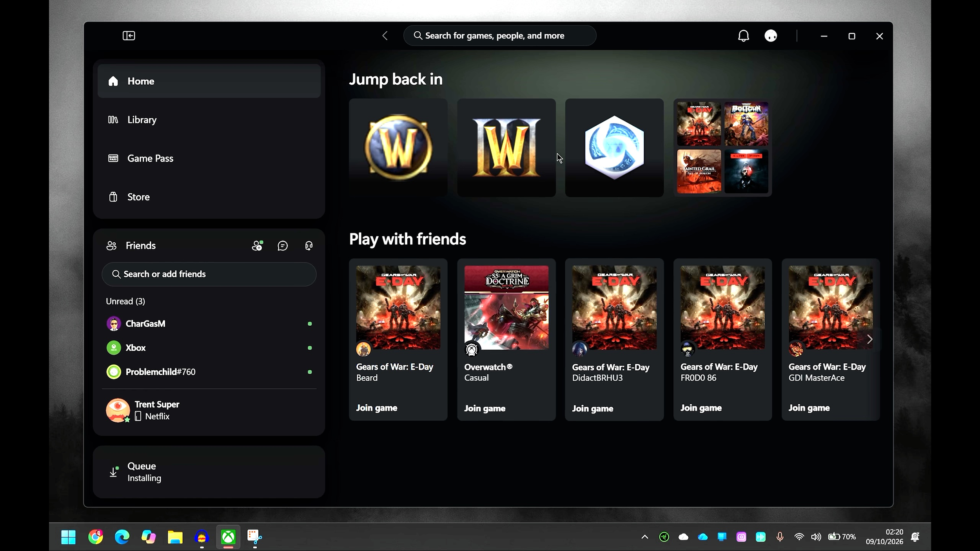Join FR0D0 86's Gears of War game
Screen dimensions: 980x551
coord(701,408)
